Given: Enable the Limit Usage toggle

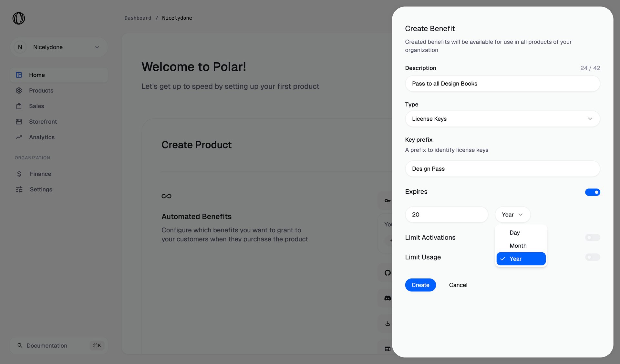Looking at the screenshot, I should pyautogui.click(x=592, y=257).
